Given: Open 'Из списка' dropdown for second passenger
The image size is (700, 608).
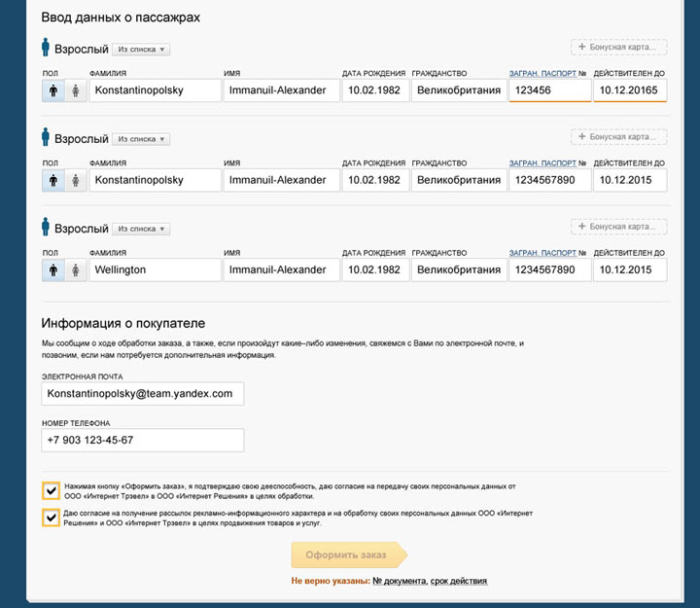Looking at the screenshot, I should [x=141, y=139].
